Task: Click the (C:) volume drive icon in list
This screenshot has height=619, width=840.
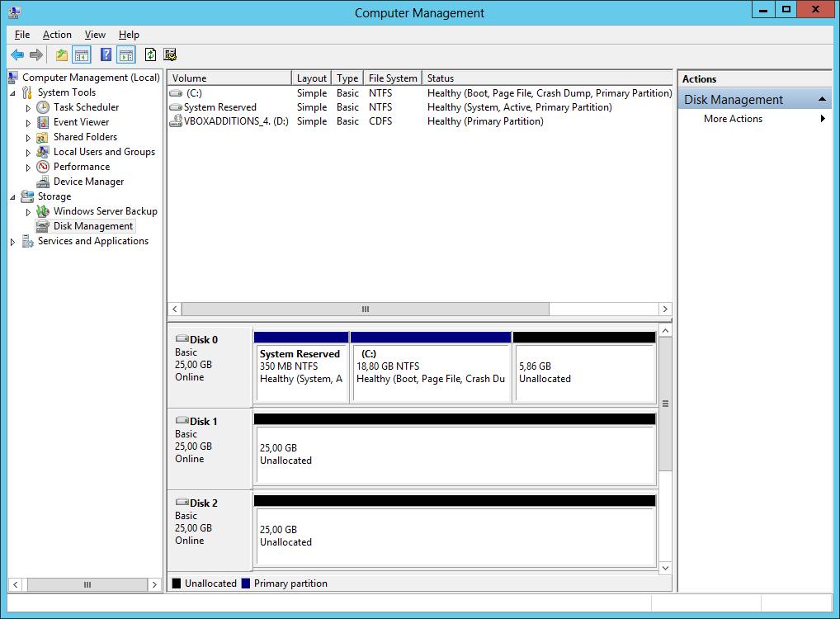Action: point(176,93)
